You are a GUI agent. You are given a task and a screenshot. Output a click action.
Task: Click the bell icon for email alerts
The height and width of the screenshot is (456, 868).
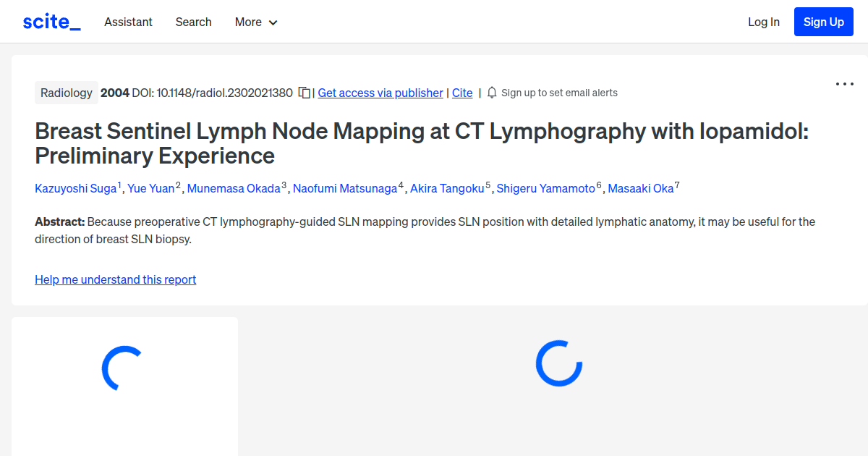coord(491,93)
